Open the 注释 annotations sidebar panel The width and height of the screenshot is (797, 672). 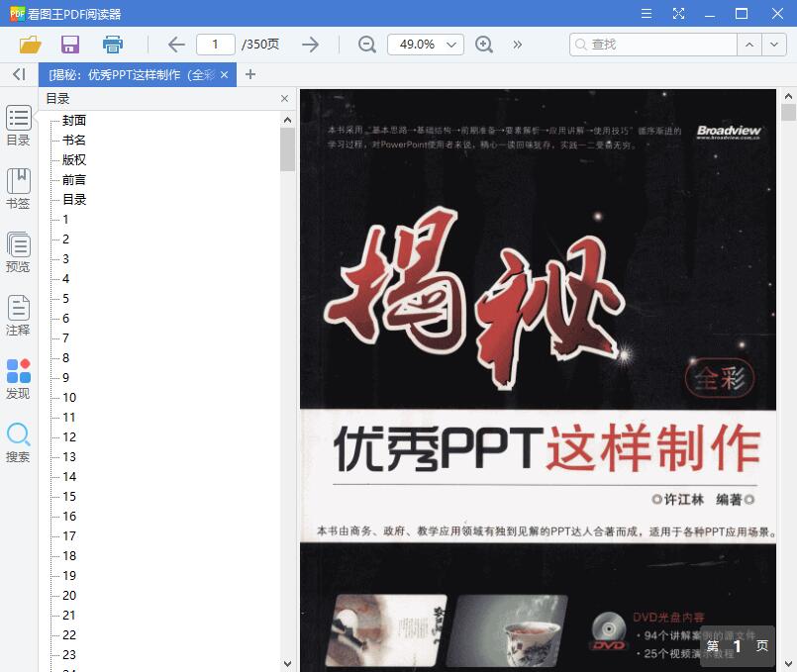tap(18, 316)
